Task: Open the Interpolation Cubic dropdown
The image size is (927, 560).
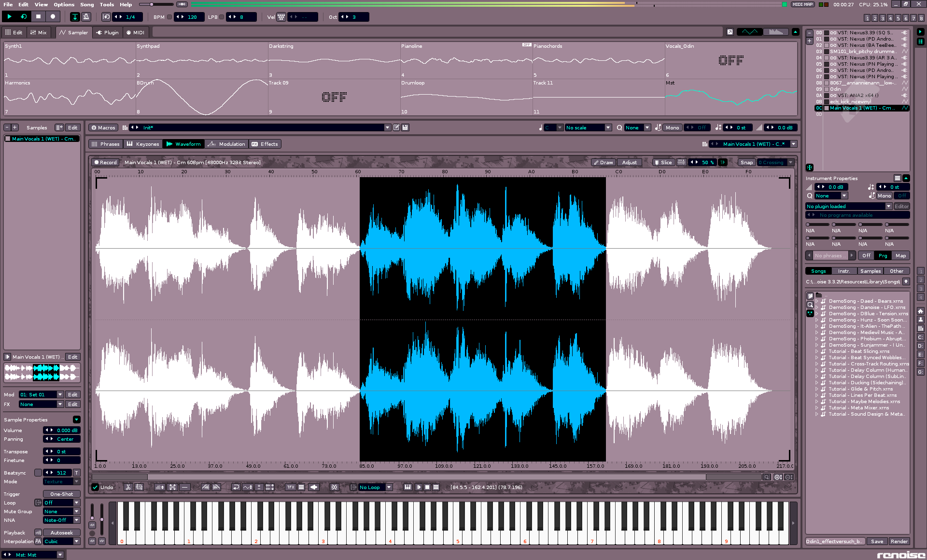Action: [62, 541]
